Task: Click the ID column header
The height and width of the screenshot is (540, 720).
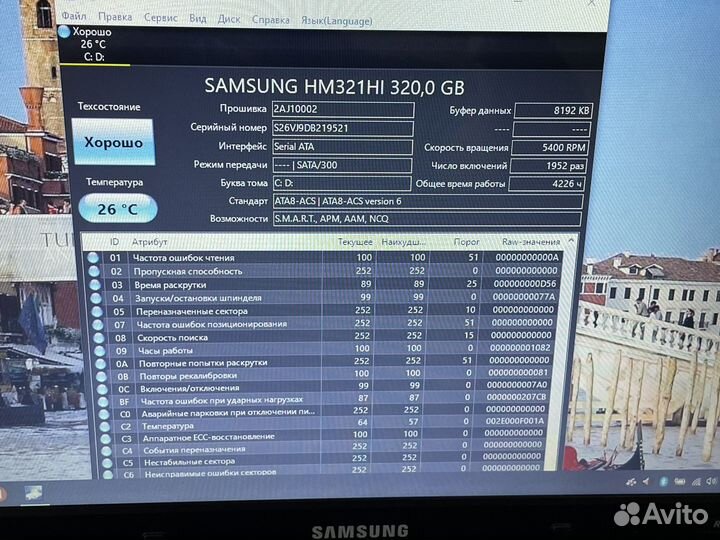Action: pos(114,242)
